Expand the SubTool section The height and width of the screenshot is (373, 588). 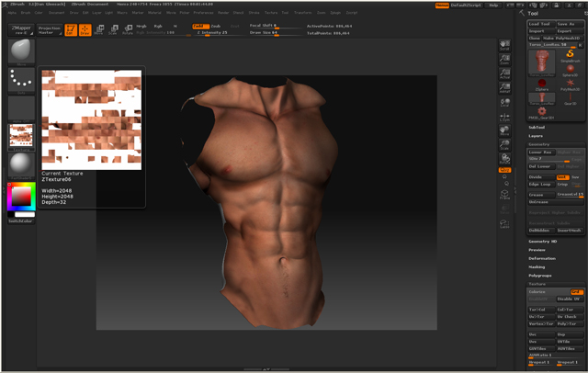pos(537,127)
